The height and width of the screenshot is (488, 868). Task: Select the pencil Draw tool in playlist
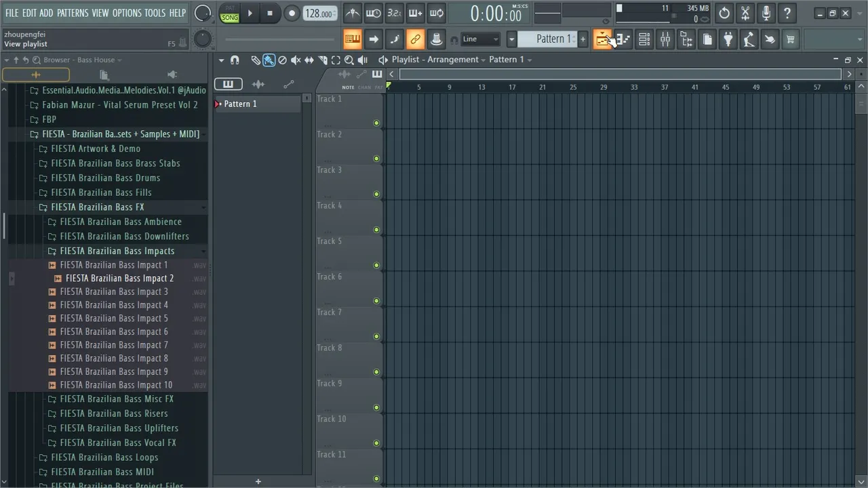pos(256,60)
